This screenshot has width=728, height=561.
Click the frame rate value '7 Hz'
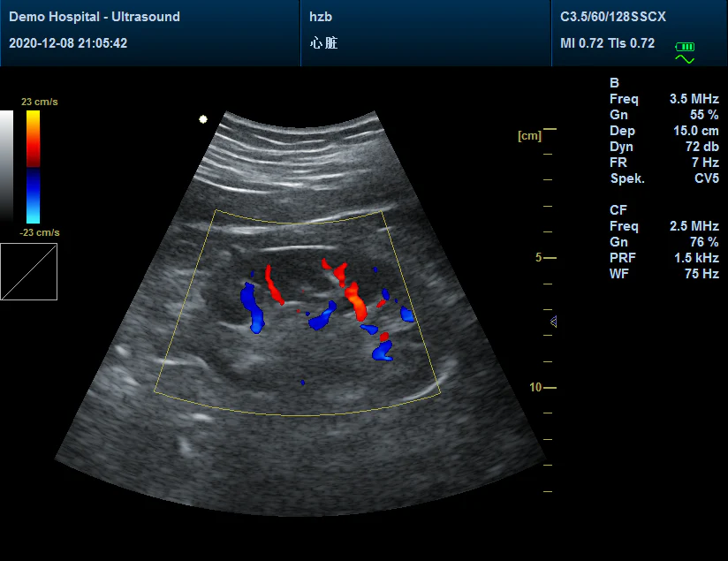(705, 162)
